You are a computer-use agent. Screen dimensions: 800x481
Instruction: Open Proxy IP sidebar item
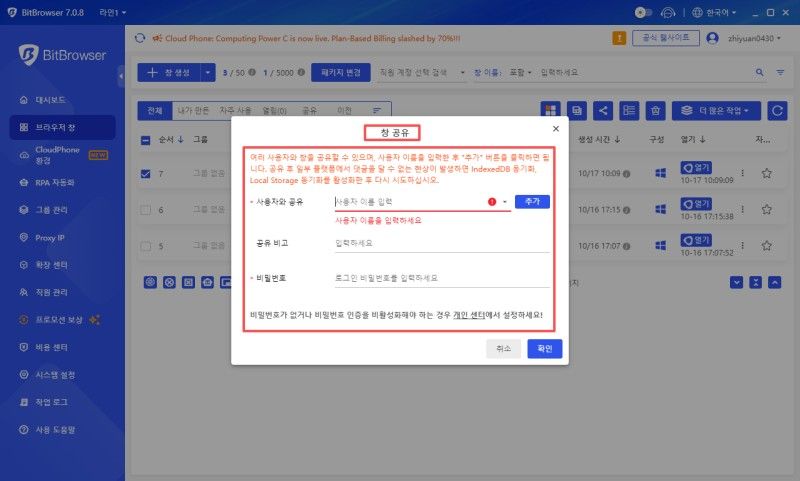[49, 237]
